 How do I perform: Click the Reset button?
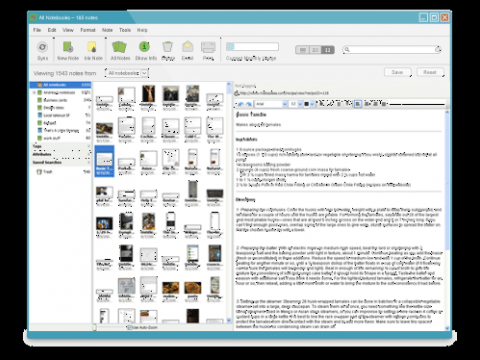tap(430, 72)
